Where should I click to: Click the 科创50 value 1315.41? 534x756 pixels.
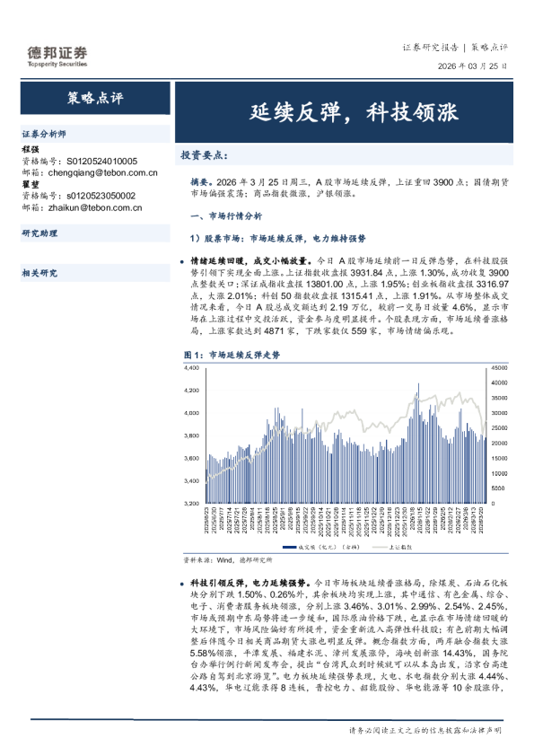pos(356,295)
